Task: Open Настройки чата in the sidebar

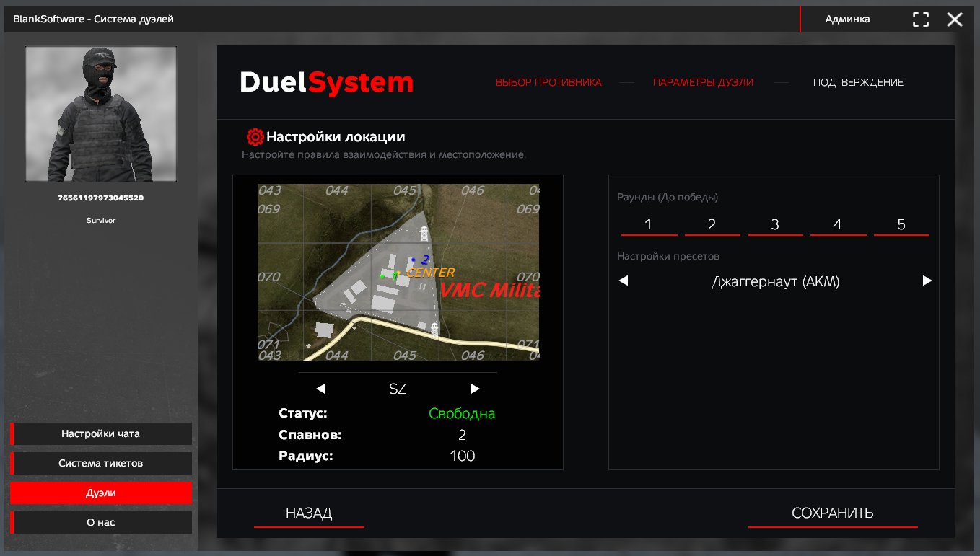Action: (x=101, y=434)
